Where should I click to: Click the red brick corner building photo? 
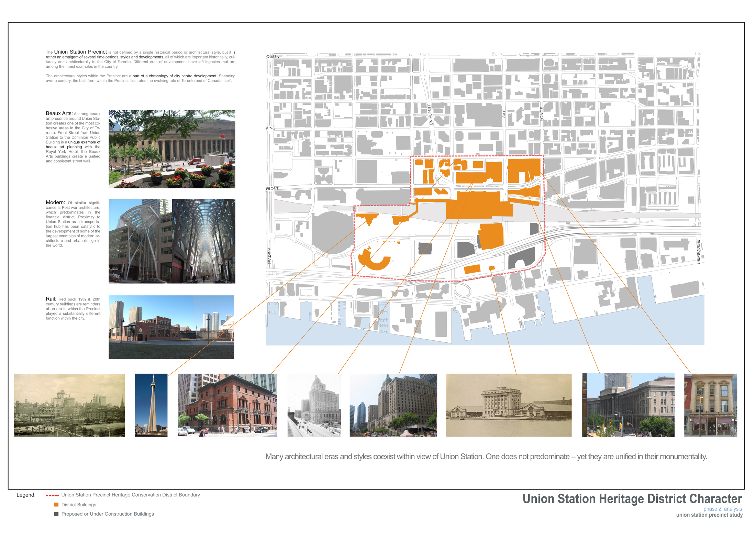pyautogui.click(x=227, y=405)
